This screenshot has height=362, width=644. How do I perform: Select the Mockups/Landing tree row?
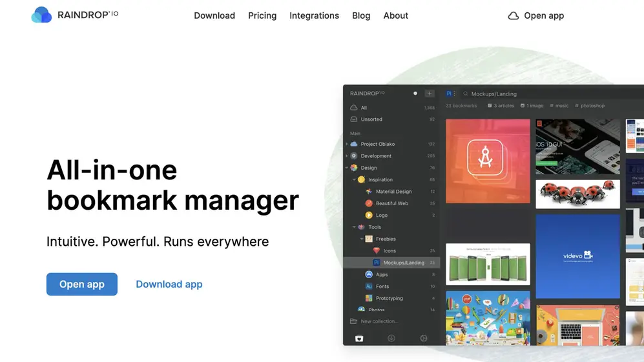391,263
